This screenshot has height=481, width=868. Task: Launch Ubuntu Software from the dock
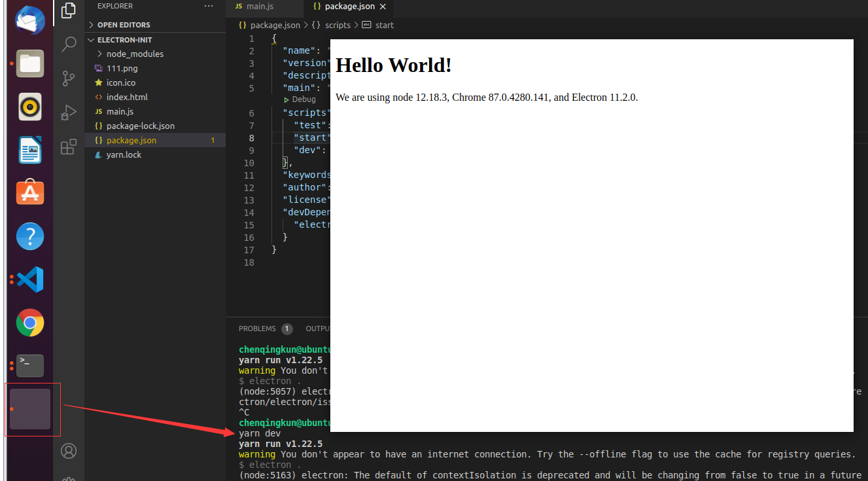pyautogui.click(x=29, y=193)
